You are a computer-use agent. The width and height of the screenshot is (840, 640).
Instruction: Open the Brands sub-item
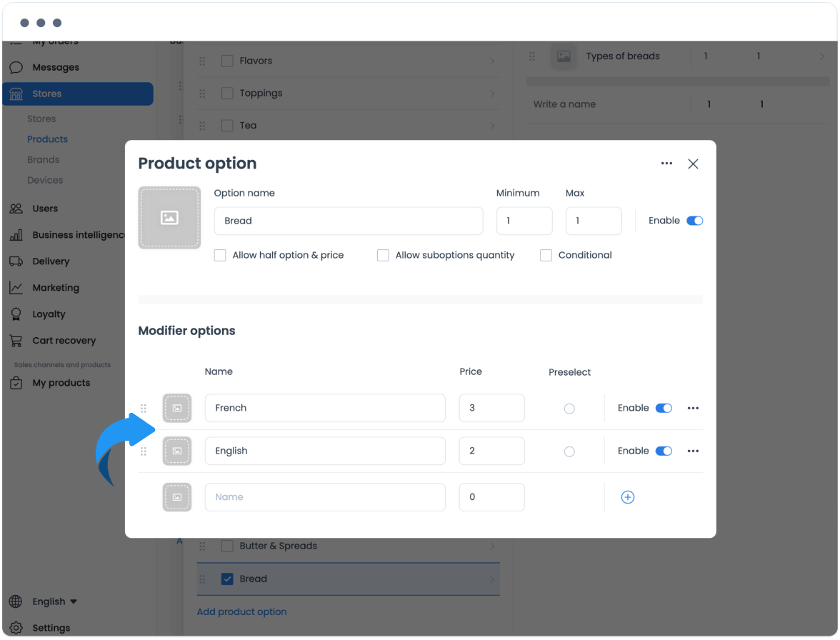click(43, 159)
